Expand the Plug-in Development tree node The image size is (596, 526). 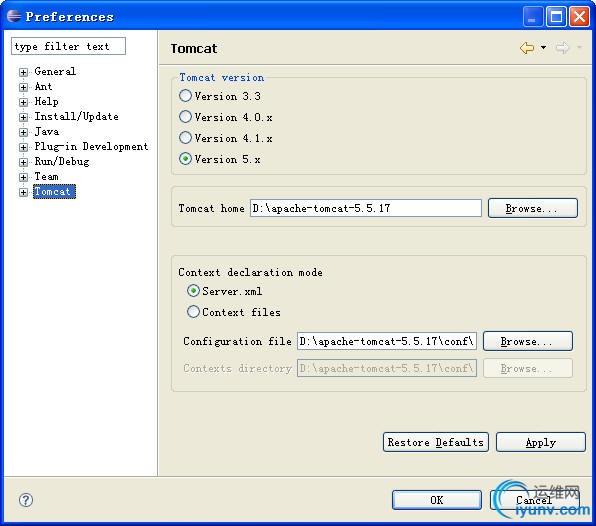click(24, 147)
